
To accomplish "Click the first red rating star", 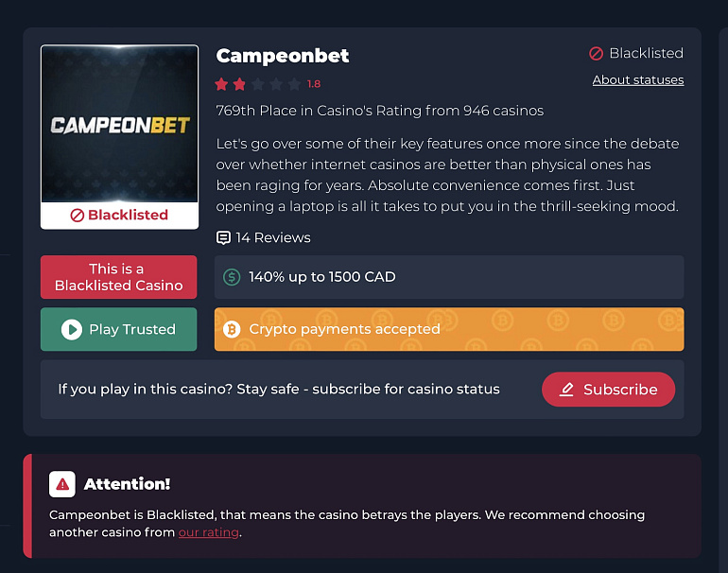I will pos(222,84).
